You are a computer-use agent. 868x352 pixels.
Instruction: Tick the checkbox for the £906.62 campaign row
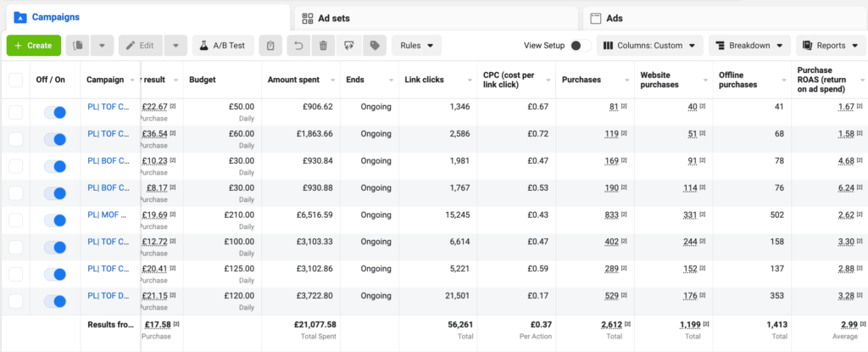click(x=16, y=113)
